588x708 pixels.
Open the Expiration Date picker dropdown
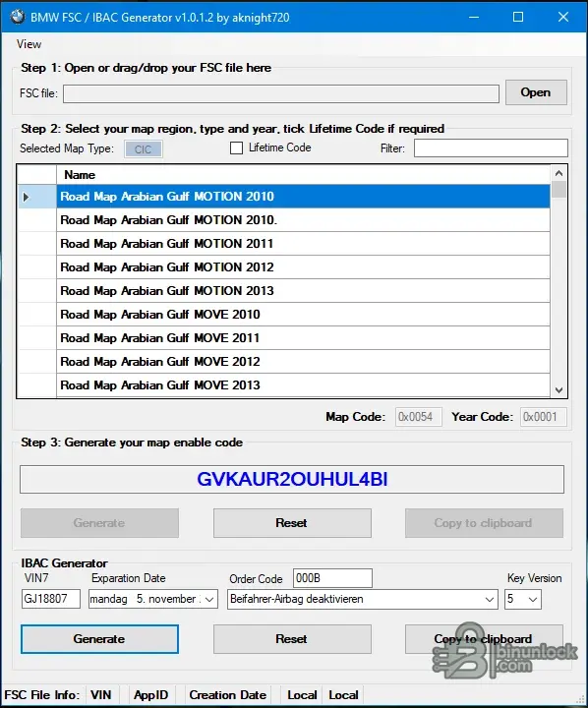coord(209,599)
